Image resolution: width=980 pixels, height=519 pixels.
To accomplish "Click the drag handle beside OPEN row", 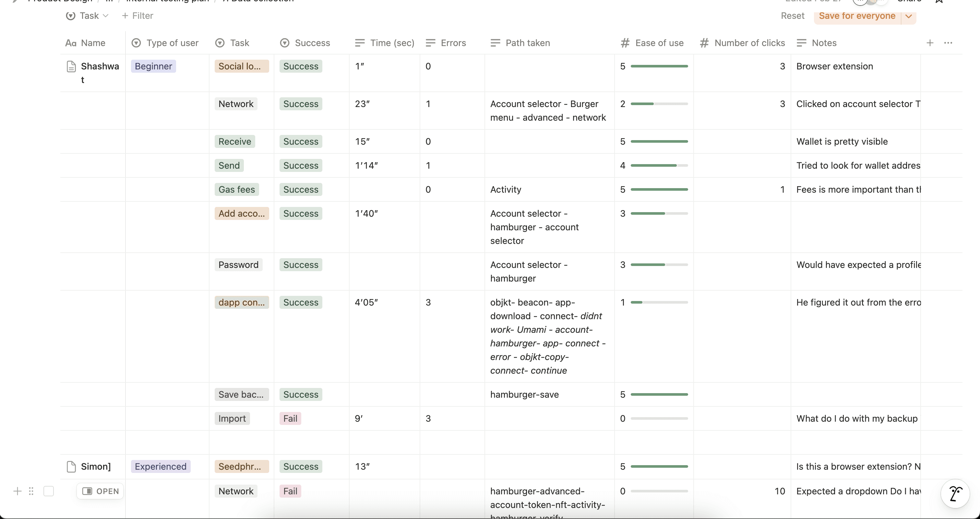I will pyautogui.click(x=31, y=491).
